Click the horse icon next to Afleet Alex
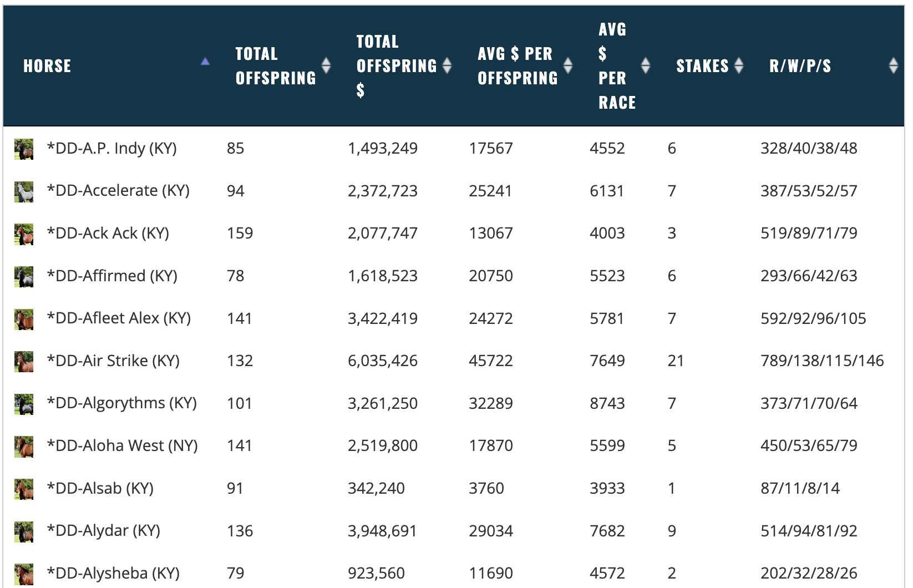Screen dimensions: 913x588 [x=23, y=320]
